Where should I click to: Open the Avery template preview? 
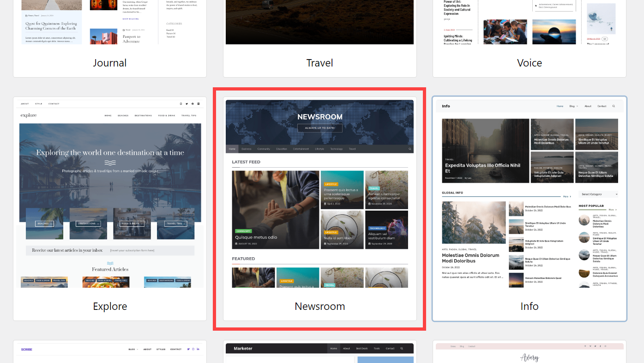coord(530,352)
